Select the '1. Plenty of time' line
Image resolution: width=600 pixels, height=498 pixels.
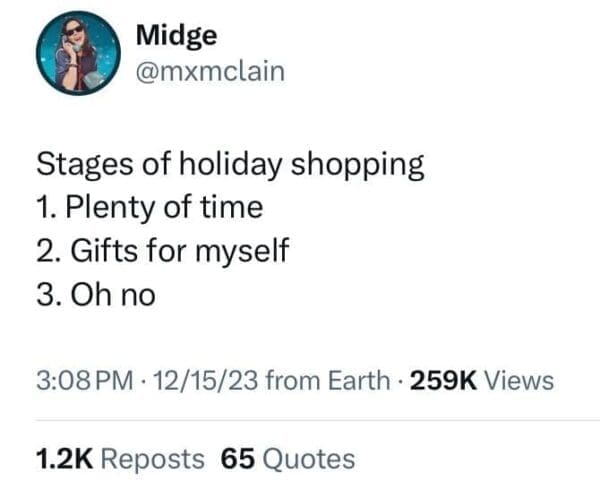point(149,207)
